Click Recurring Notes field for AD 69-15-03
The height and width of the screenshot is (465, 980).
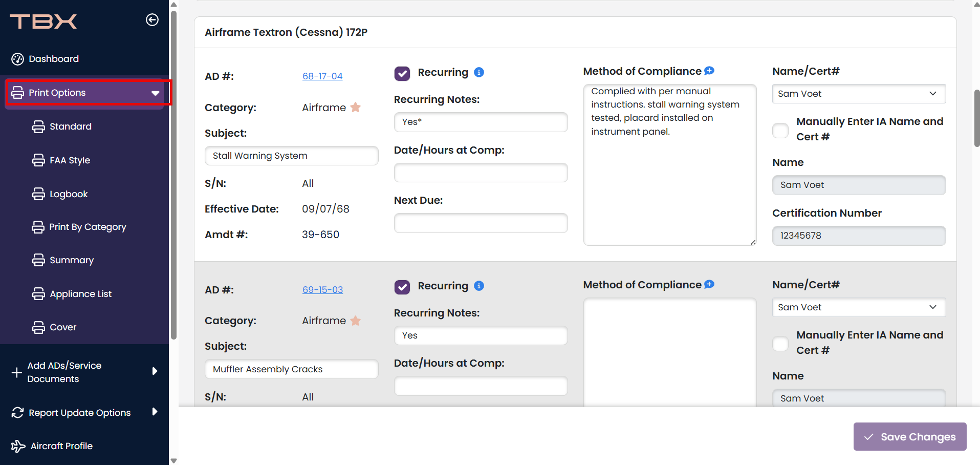coord(481,335)
